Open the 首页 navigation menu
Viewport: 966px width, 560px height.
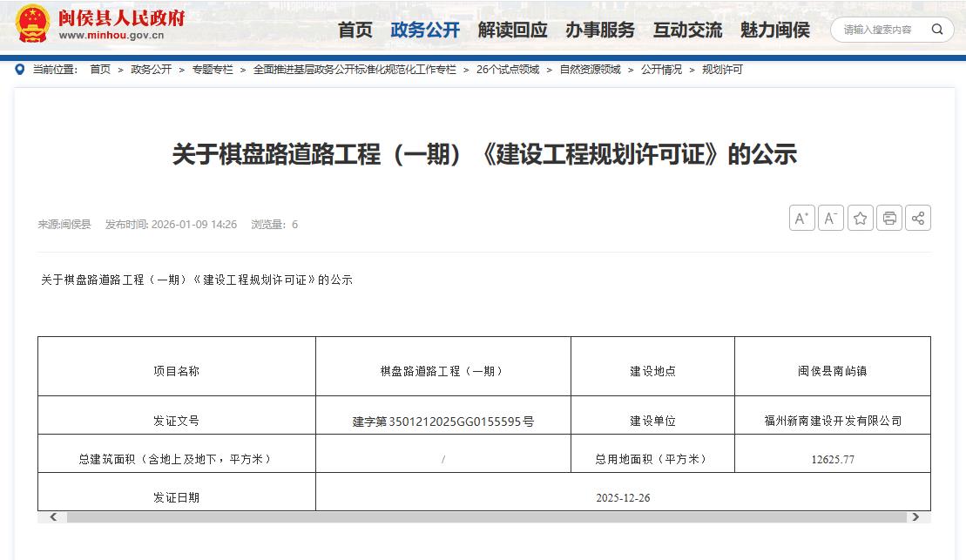pos(355,30)
